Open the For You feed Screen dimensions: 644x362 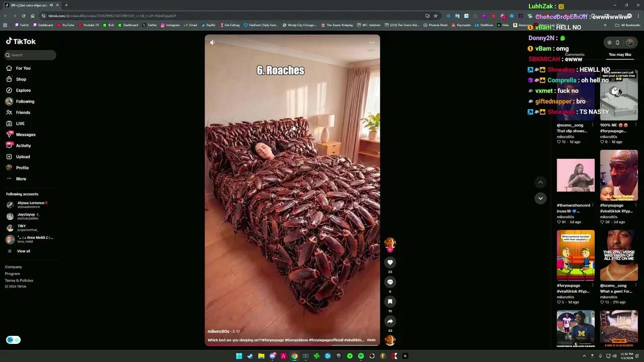click(x=19, y=68)
